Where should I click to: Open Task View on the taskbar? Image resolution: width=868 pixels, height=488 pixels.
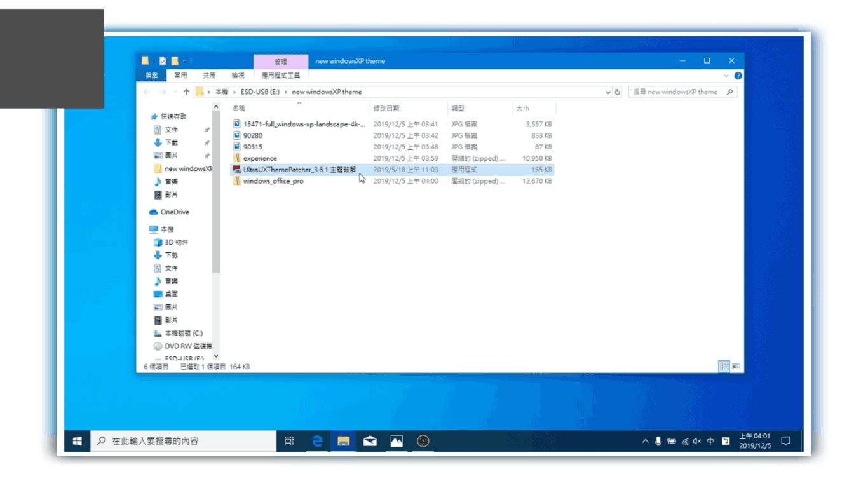click(x=289, y=441)
